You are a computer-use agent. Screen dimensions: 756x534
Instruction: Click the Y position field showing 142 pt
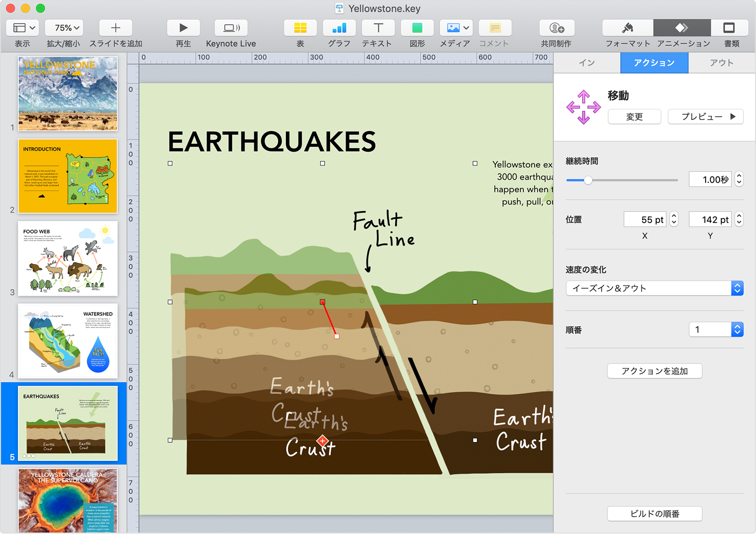pyautogui.click(x=710, y=220)
